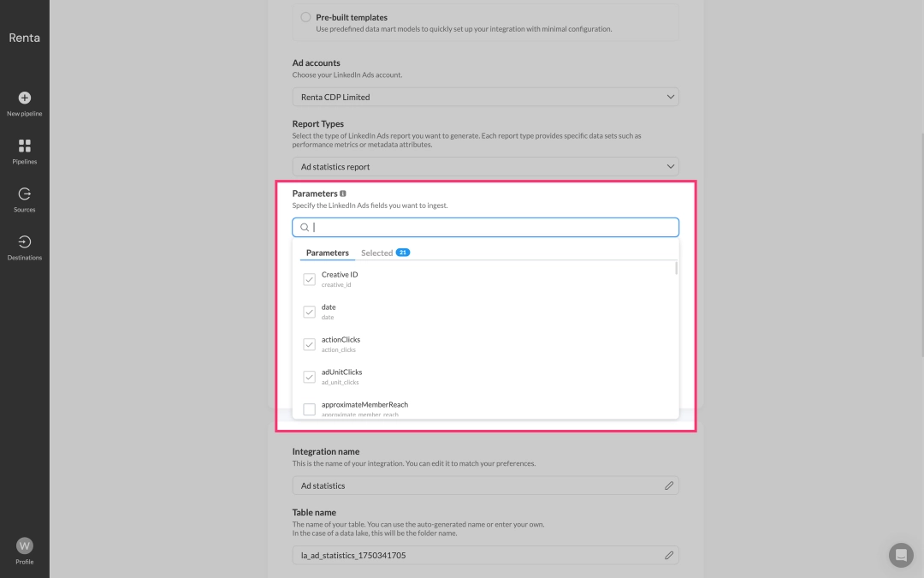The height and width of the screenshot is (578, 924).
Task: Edit the Integration name with the pencil
Action: pyautogui.click(x=670, y=486)
